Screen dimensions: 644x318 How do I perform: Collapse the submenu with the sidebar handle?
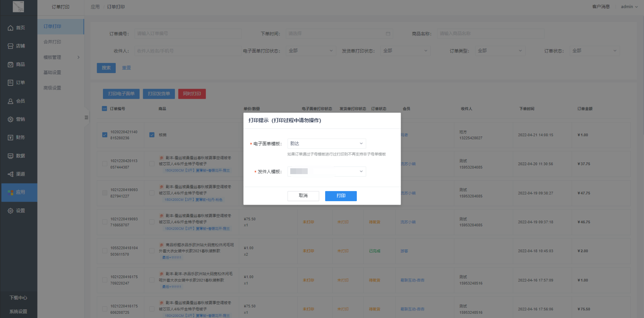pos(86,118)
